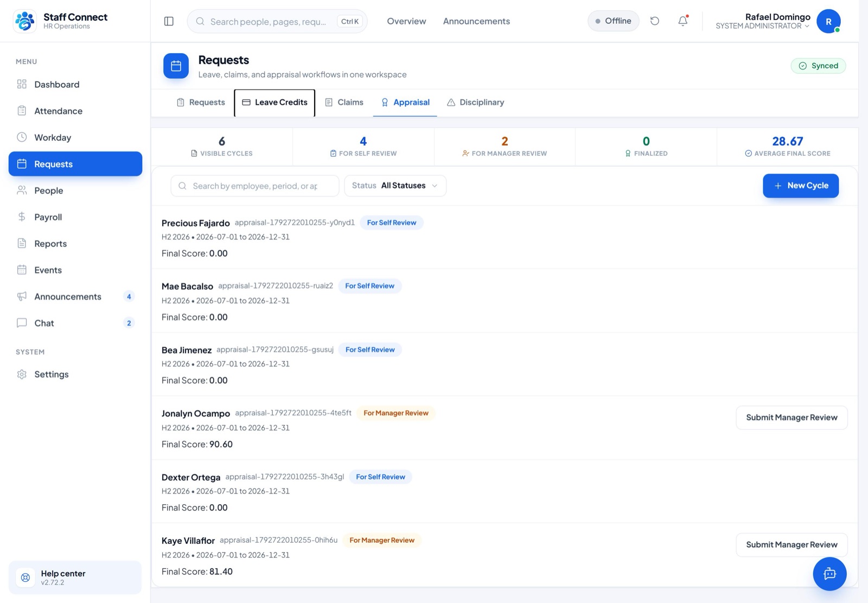Click the Chat bubble icon
Viewport: 868px width, 603px height.
click(22, 323)
